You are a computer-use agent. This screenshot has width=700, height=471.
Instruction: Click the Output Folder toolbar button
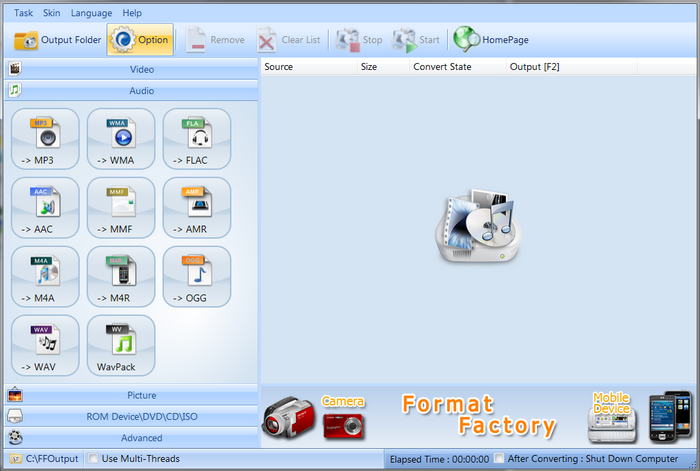pyautogui.click(x=57, y=40)
